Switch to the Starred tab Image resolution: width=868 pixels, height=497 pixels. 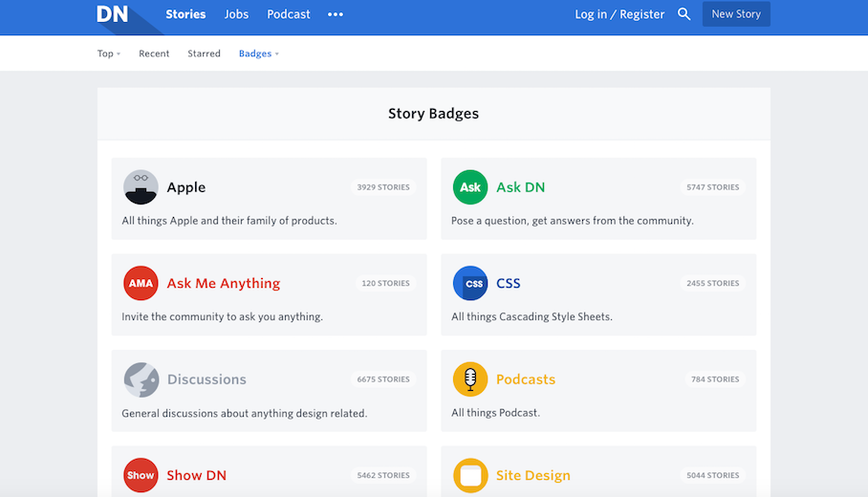(x=204, y=54)
